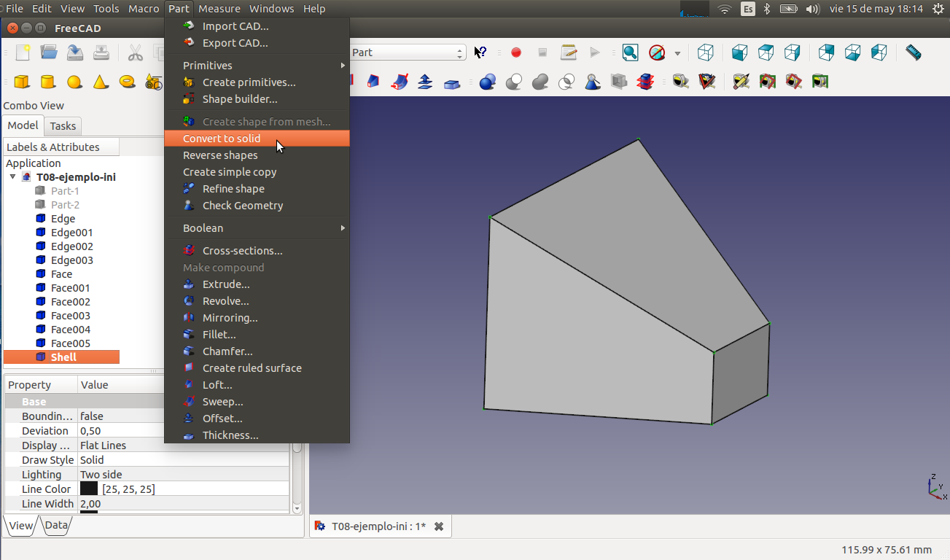Screen dimensions: 950x560
Task: Click the What's This help cursor icon
Action: pyautogui.click(x=480, y=52)
